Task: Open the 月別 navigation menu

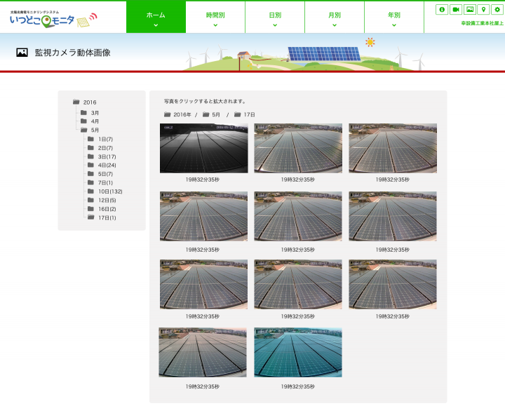Action: tap(335, 18)
